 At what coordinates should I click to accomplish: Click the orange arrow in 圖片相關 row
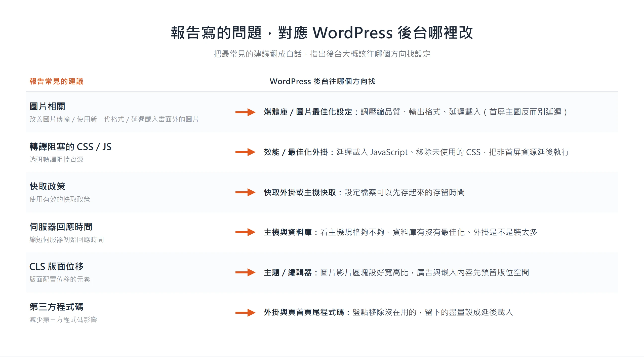[245, 112]
